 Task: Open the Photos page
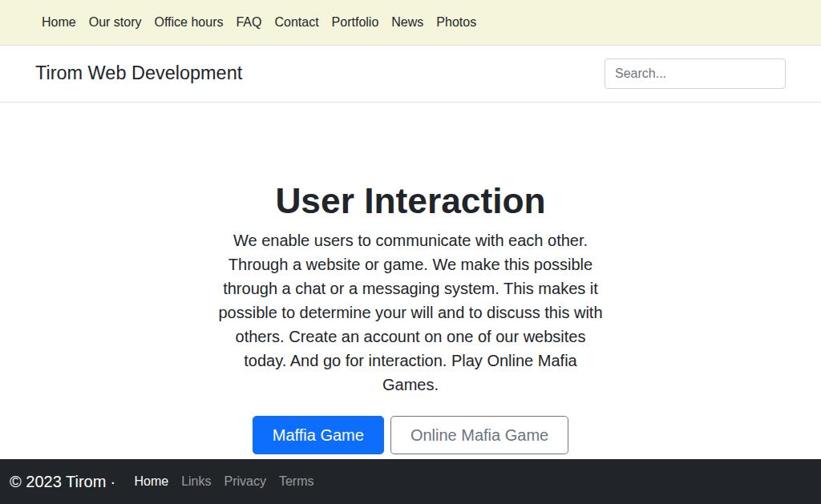point(456,22)
